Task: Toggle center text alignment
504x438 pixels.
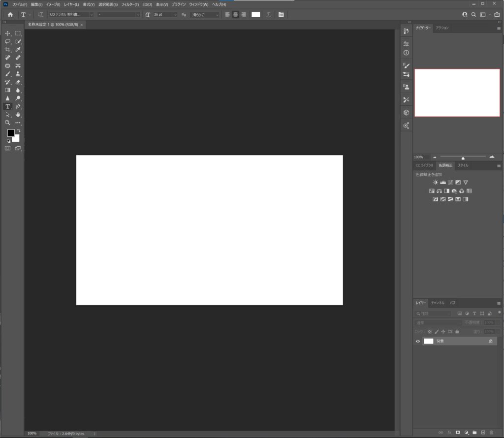Action: point(236,14)
